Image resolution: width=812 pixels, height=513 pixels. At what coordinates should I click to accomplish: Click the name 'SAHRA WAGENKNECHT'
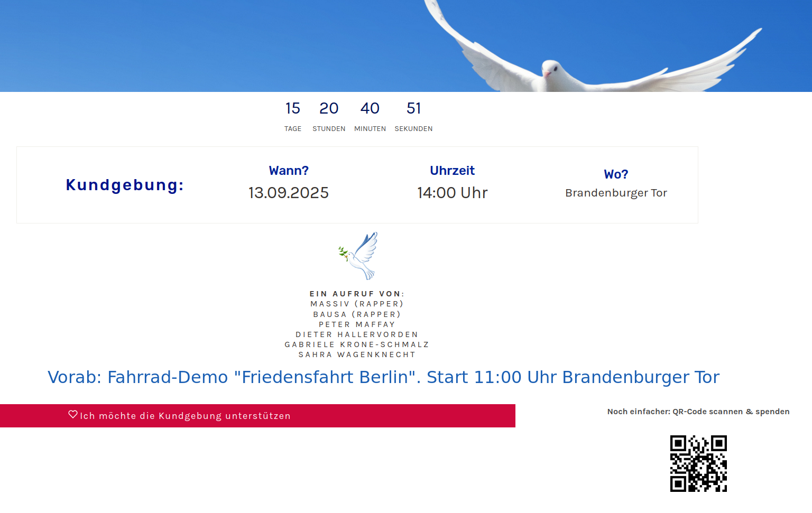(x=357, y=355)
